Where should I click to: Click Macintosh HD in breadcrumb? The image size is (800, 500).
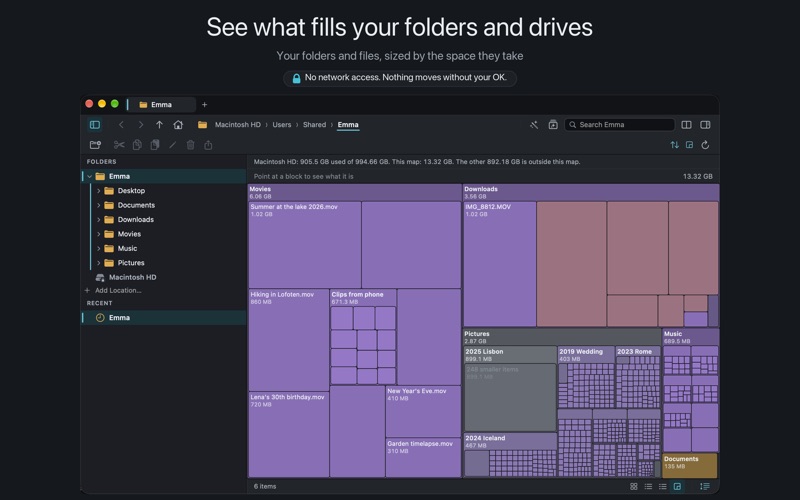click(238, 125)
